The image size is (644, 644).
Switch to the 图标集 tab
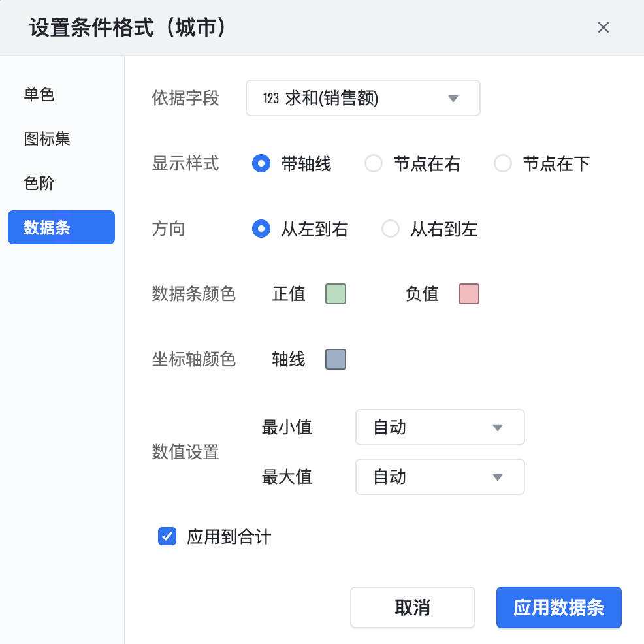pyautogui.click(x=47, y=139)
